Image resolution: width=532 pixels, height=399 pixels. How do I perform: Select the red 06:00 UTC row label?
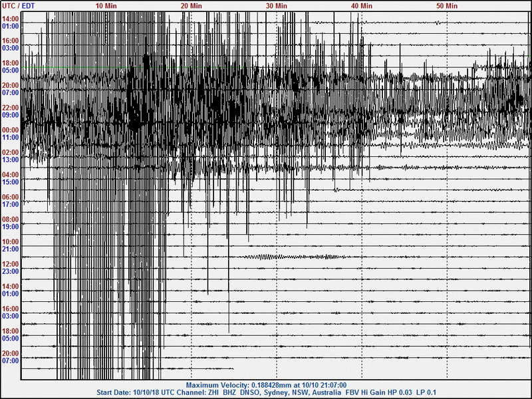point(11,197)
